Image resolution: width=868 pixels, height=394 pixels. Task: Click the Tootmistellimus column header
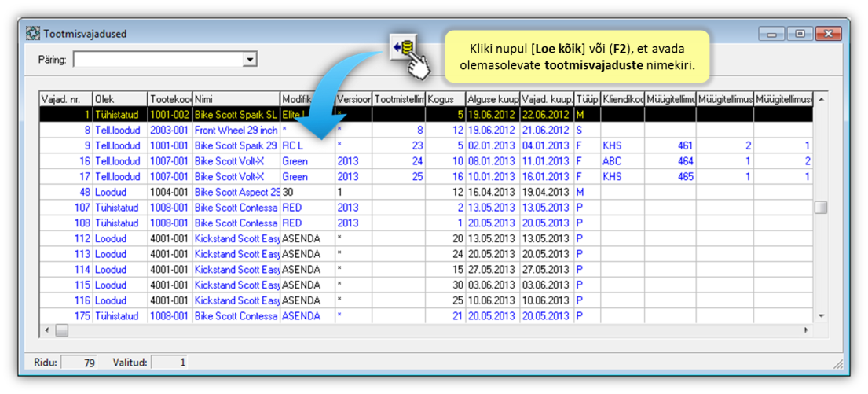(399, 99)
